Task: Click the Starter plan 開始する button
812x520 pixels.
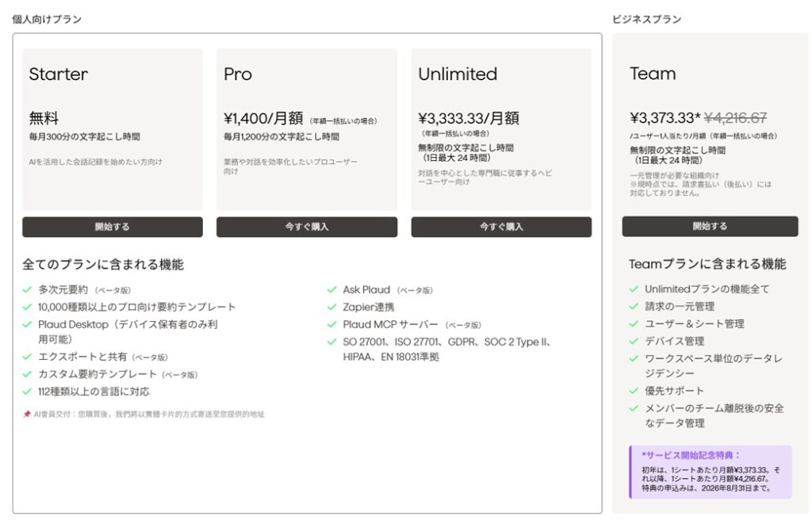Action: pos(113,227)
